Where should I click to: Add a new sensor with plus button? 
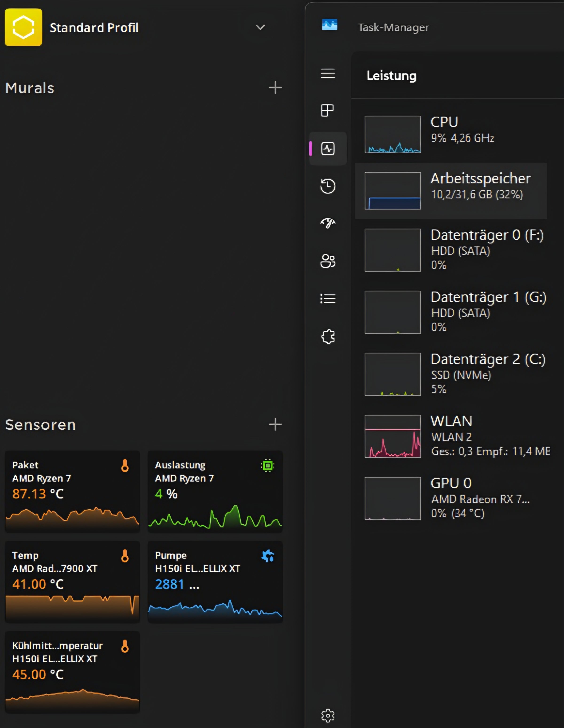(275, 424)
